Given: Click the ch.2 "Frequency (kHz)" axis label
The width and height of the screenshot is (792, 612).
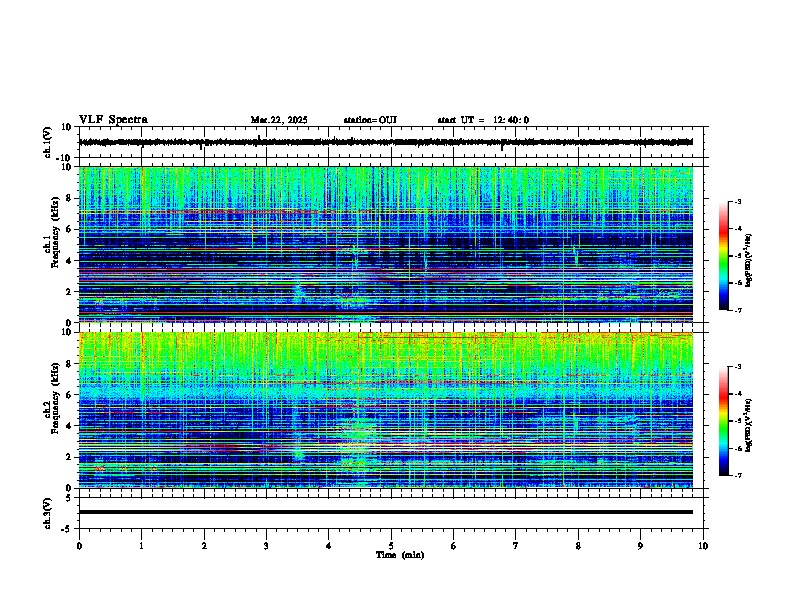Looking at the screenshot, I should click(55, 398).
